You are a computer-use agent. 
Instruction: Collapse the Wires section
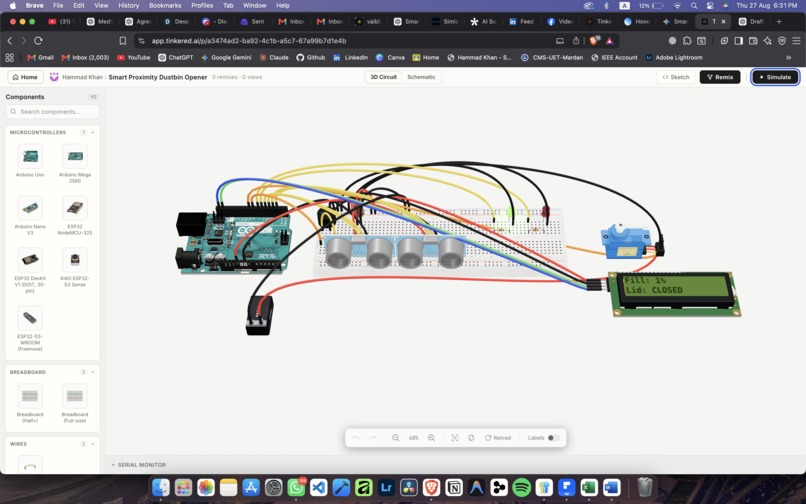click(93, 444)
